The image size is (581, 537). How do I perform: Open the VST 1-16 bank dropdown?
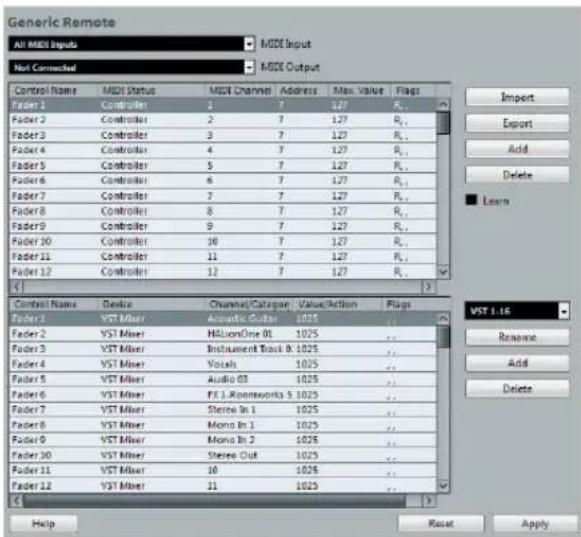(517, 311)
